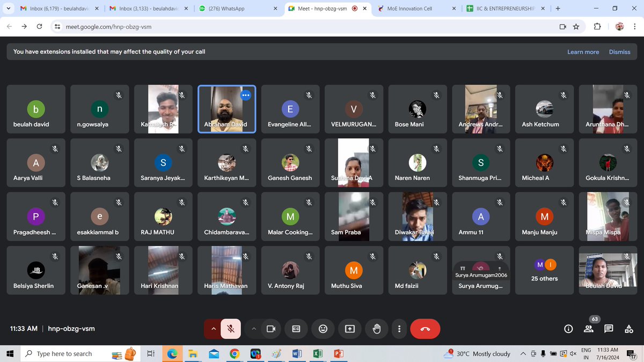
Task: Select the Diwakar Balaji video tile
Action: pos(417,217)
